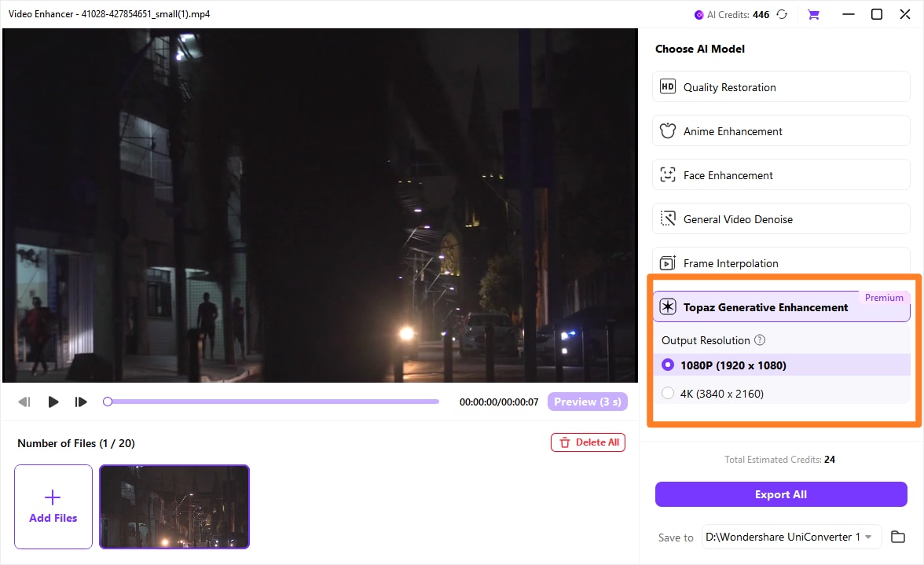The image size is (924, 565).
Task: Click the Frame Interpolation icon
Action: [668, 262]
